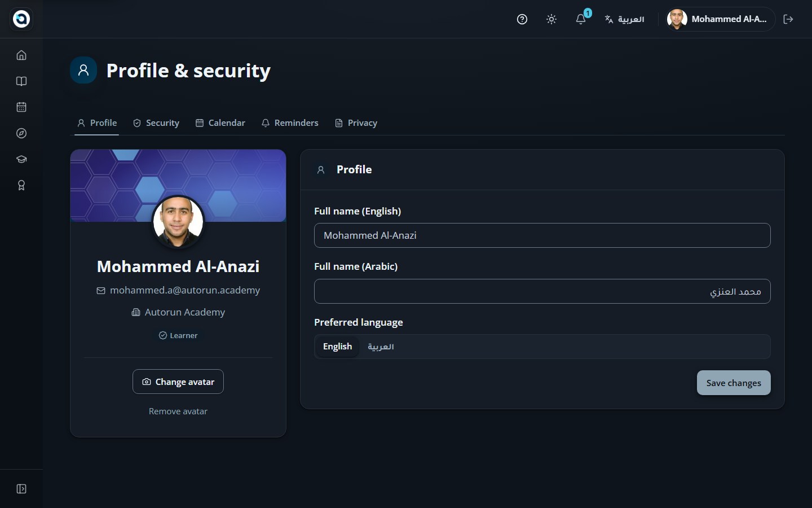Click the Autorun Academy organization text
This screenshot has width=812, height=508.
(x=185, y=312)
